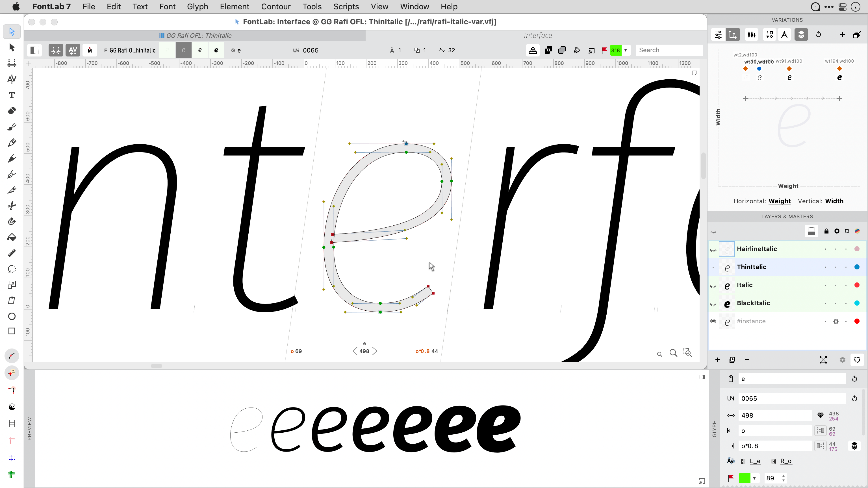Click the zoom out magnifier icon

[659, 354]
